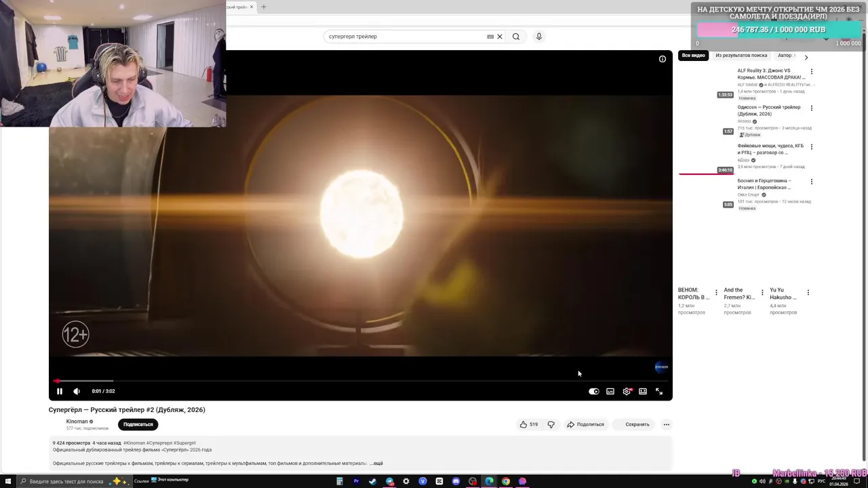The width and height of the screenshot is (868, 488).
Task: Toggle the autoplay switch in player
Action: point(594,391)
